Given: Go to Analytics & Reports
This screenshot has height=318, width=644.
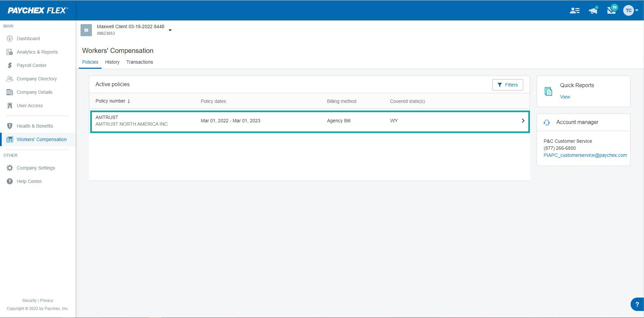Looking at the screenshot, I should tap(37, 52).
